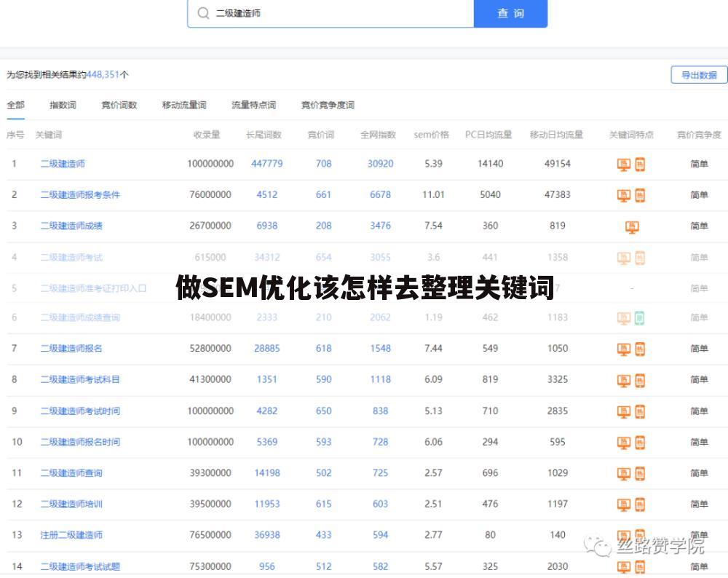728x578 pixels.
Task: Click the 全网指数 column header
Action: [378, 135]
